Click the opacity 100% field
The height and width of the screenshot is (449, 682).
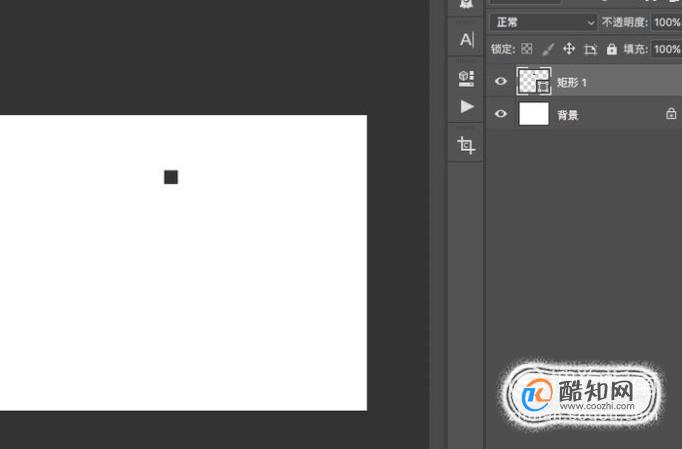pos(666,22)
